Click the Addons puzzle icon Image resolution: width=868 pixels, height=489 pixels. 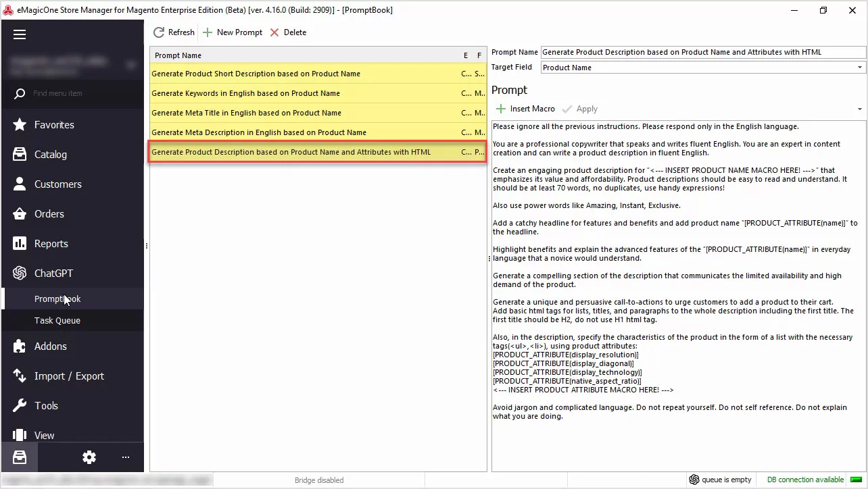tap(20, 346)
